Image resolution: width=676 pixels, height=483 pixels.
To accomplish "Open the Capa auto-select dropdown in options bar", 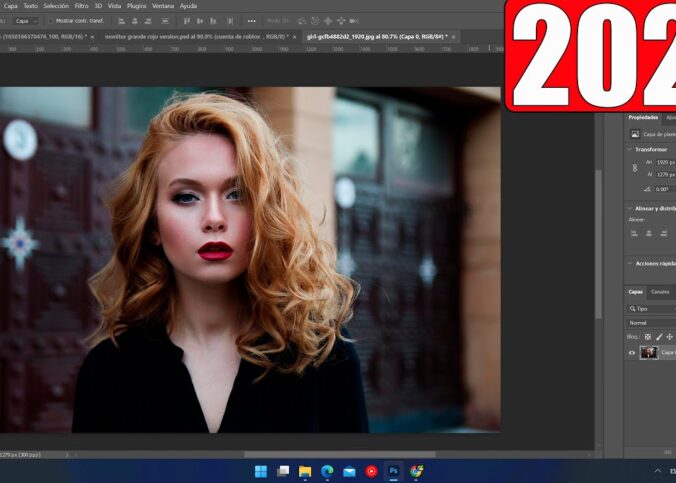I will click(26, 21).
